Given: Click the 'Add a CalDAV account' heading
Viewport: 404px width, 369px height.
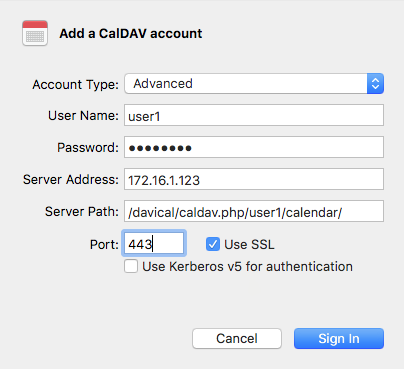Looking at the screenshot, I should tap(131, 33).
